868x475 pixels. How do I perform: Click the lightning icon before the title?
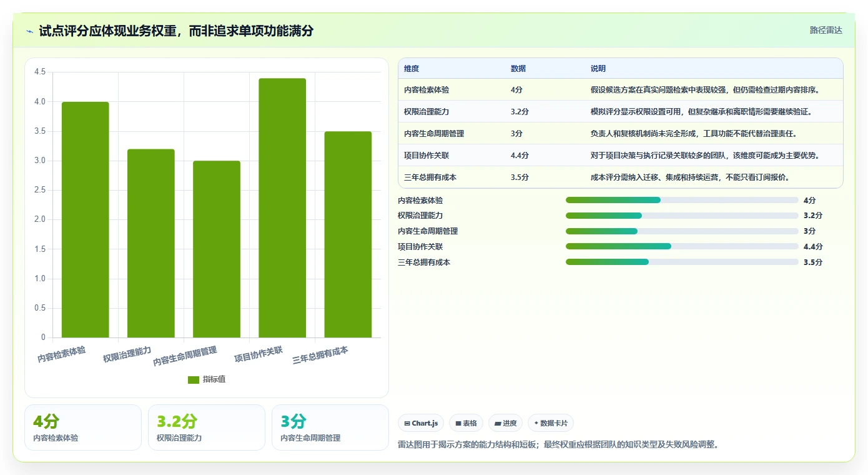pos(29,31)
